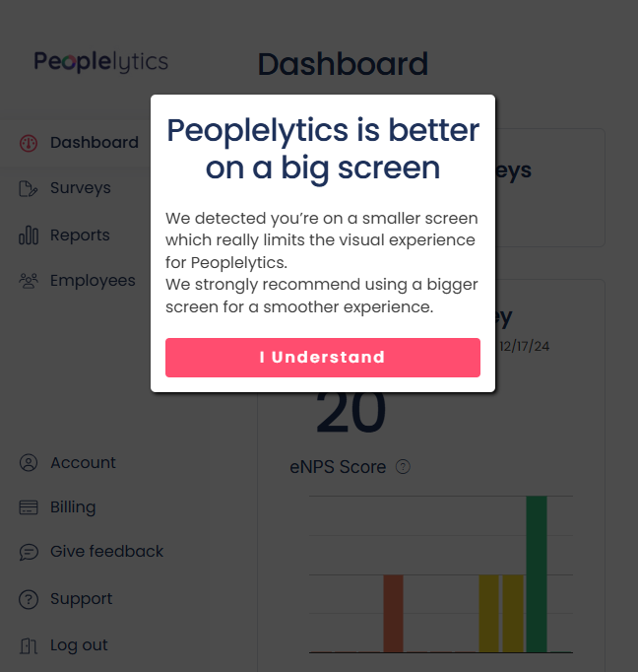The image size is (638, 672).
Task: Click the Billing credit card icon
Action: [x=29, y=507]
